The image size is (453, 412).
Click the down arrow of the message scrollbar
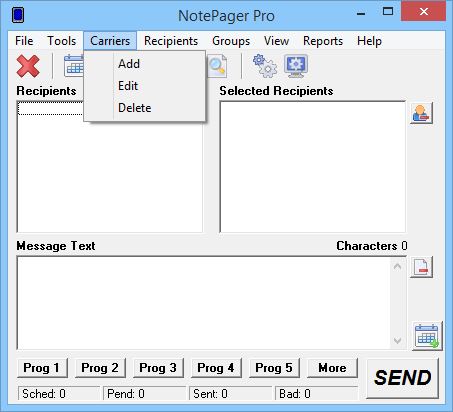click(x=397, y=340)
